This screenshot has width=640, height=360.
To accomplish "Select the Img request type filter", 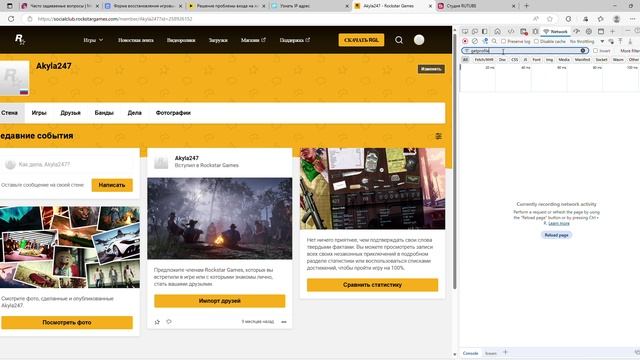I will 549,60.
